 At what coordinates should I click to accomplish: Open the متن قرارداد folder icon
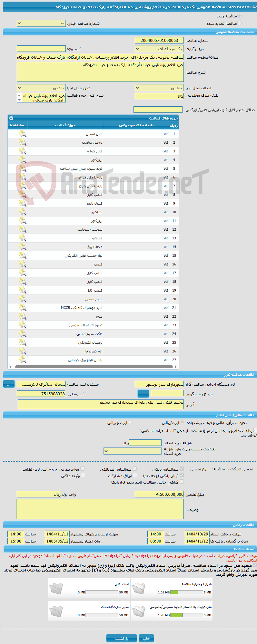coord(139,611)
